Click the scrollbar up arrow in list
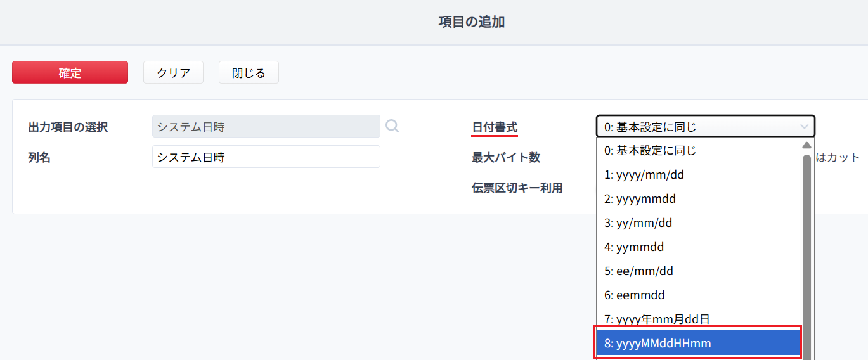868x360 pixels. click(x=806, y=145)
